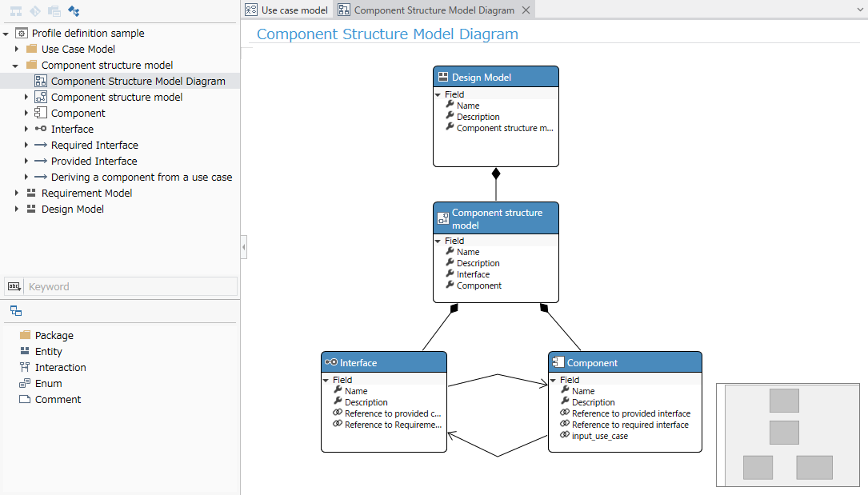Click the Component Structure Model Diagram tree icon

pyautogui.click(x=41, y=81)
